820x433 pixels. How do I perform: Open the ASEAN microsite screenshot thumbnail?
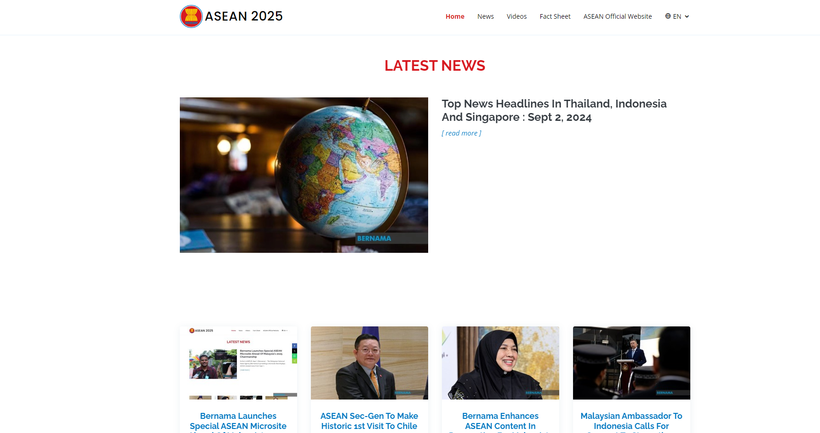coord(238,363)
